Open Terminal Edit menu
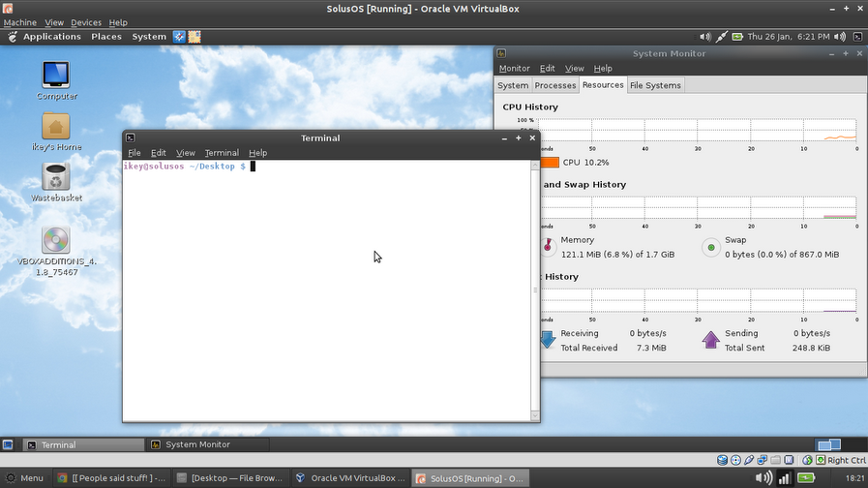868x488 pixels. point(159,153)
